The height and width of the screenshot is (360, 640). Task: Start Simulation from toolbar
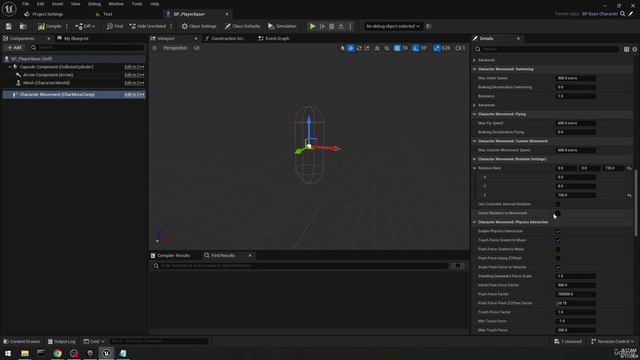pyautogui.click(x=282, y=26)
